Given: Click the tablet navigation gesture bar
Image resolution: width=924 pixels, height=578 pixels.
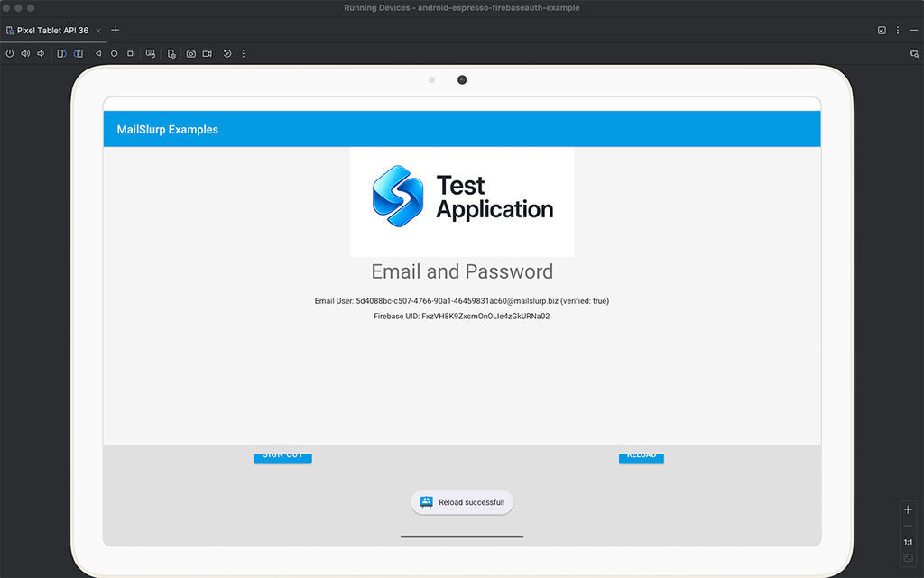Looking at the screenshot, I should click(x=462, y=537).
